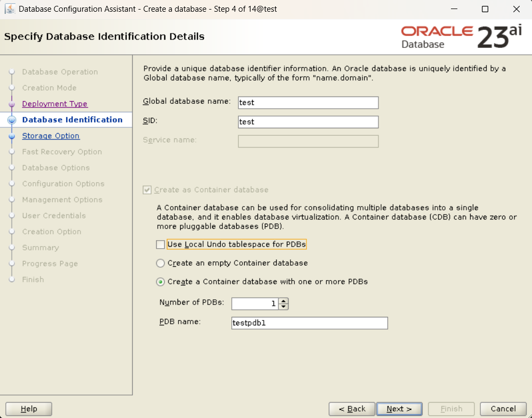Toggle Use Local Undo tablespace for PDBs
The width and height of the screenshot is (532, 418).
(x=160, y=244)
